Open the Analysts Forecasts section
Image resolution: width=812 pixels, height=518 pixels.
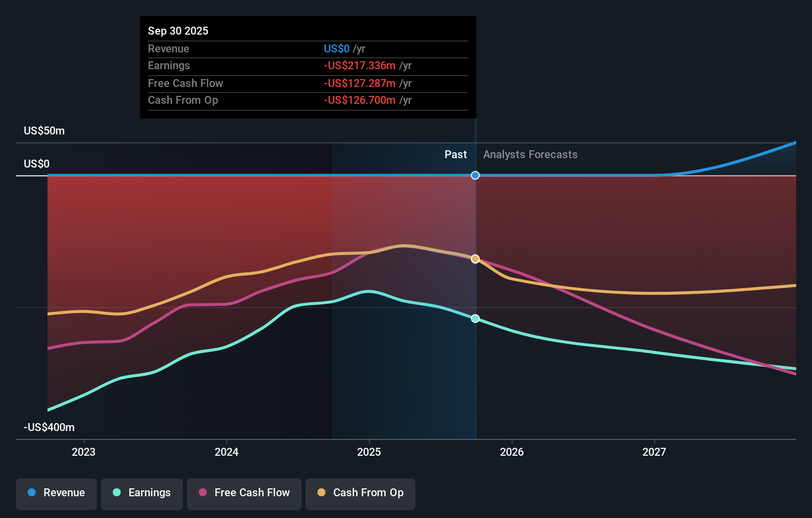point(530,154)
